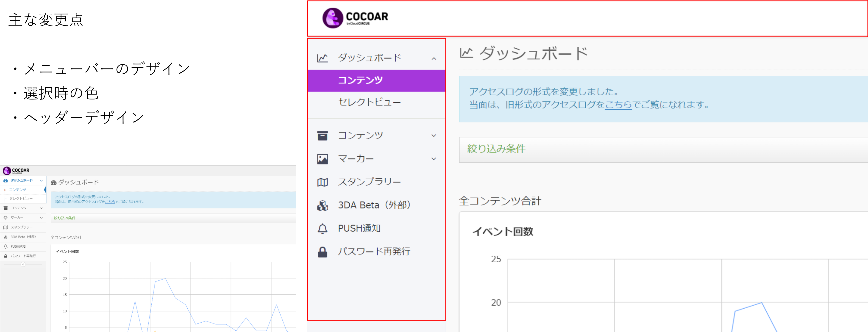The height and width of the screenshot is (332, 868).
Task: Open セレクトビュー in the new sidebar
Action: click(369, 102)
